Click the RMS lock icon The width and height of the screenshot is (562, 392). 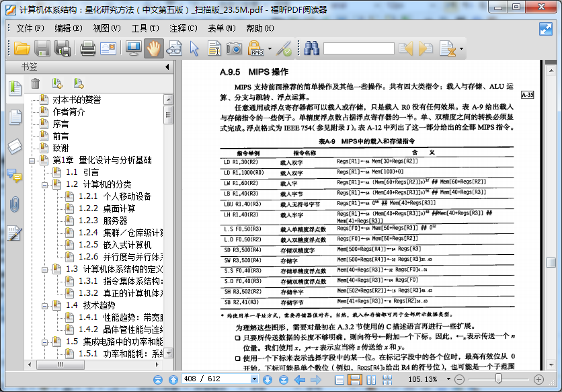click(256, 48)
